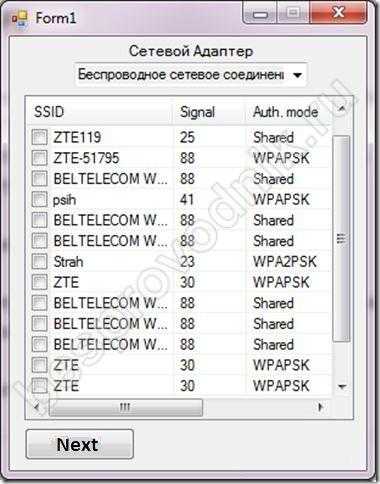Sort by the Signal column header
This screenshot has width=380, height=484.
[209, 112]
